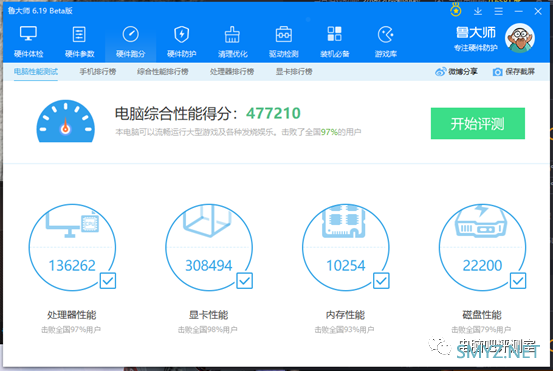Image resolution: width=553 pixels, height=371 pixels.
Task: Switch to 处理器排行榜 tab
Action: 232,72
